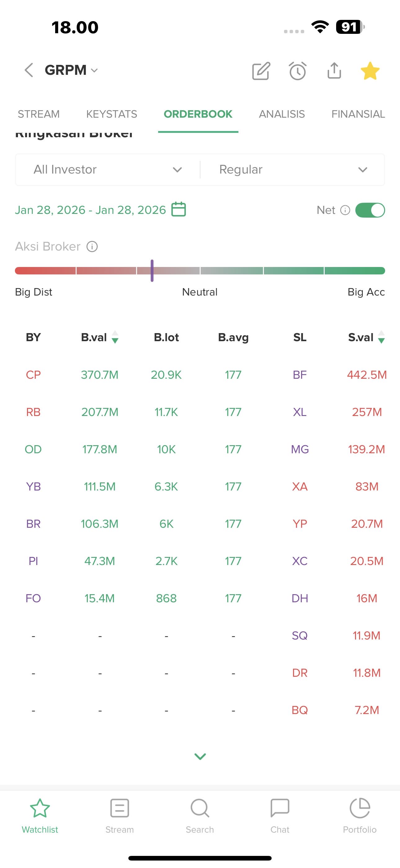
Task: Open the Regular market dropdown
Action: (292, 170)
